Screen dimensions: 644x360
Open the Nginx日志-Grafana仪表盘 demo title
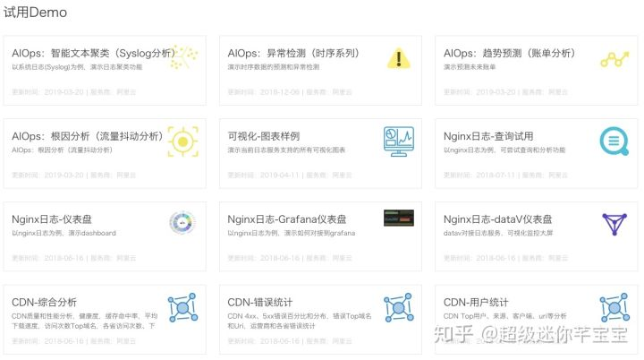[x=287, y=219]
